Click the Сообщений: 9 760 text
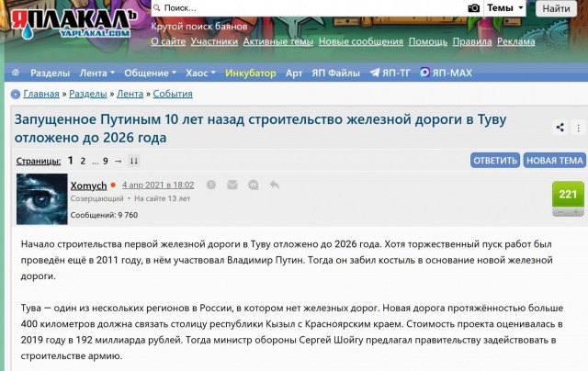Image resolution: width=588 pixels, height=371 pixels. [x=104, y=215]
